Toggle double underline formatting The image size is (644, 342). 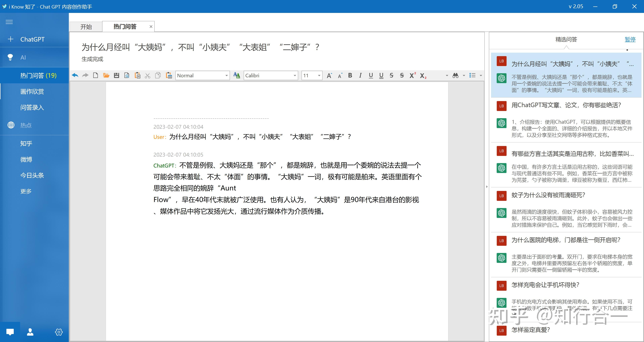pyautogui.click(x=381, y=75)
